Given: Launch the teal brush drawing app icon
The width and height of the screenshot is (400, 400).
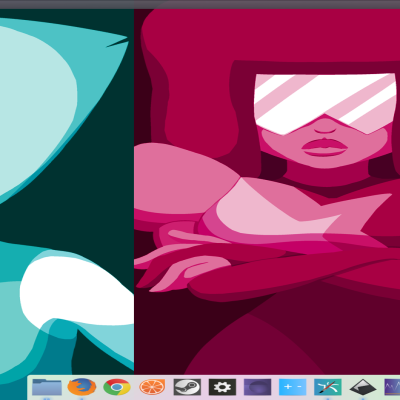Looking at the screenshot, I should [328, 387].
